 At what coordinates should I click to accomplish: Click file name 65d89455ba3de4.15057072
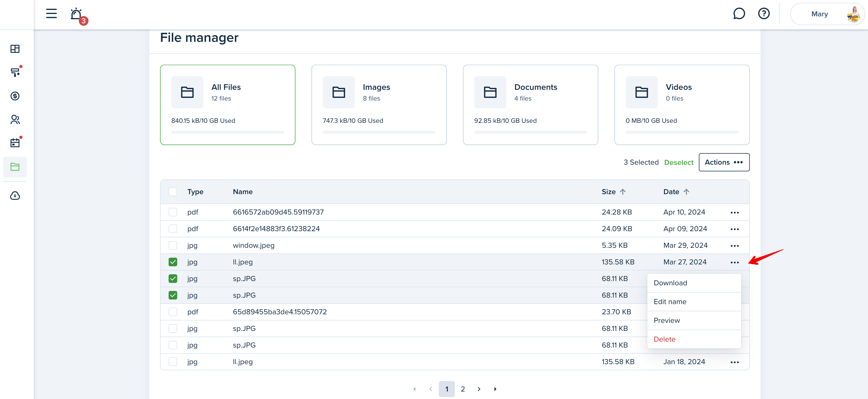click(280, 312)
